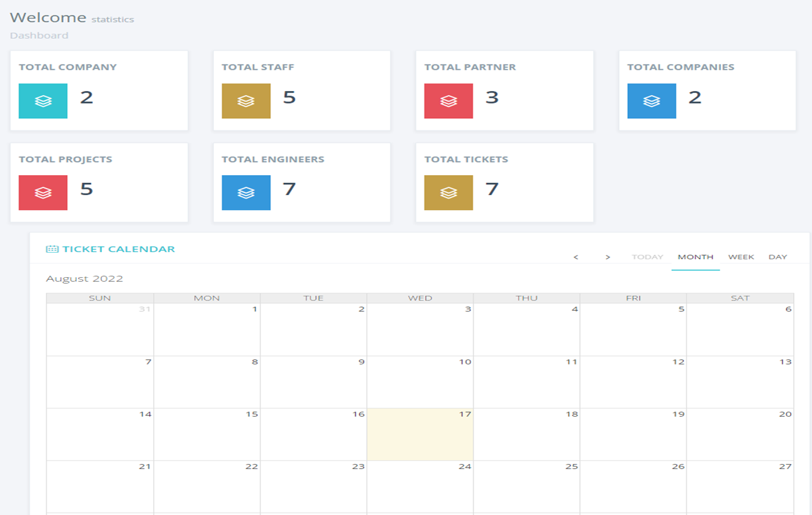Click the blue Total Companies stack icon
This screenshot has width=812, height=515.
(x=651, y=101)
